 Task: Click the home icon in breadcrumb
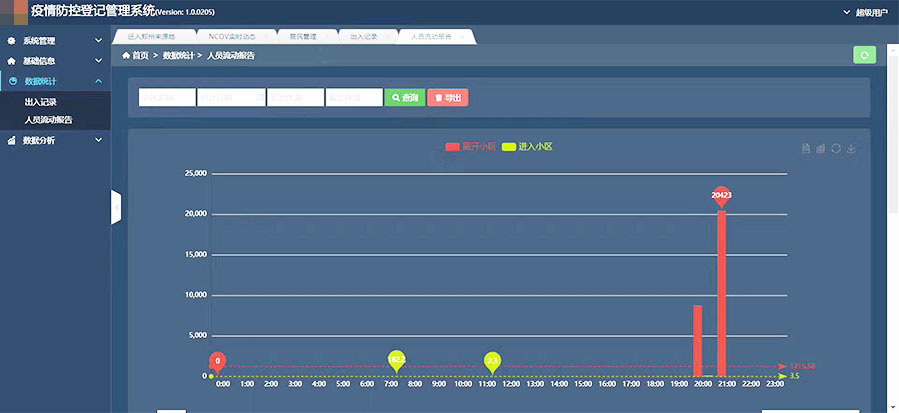coord(126,56)
